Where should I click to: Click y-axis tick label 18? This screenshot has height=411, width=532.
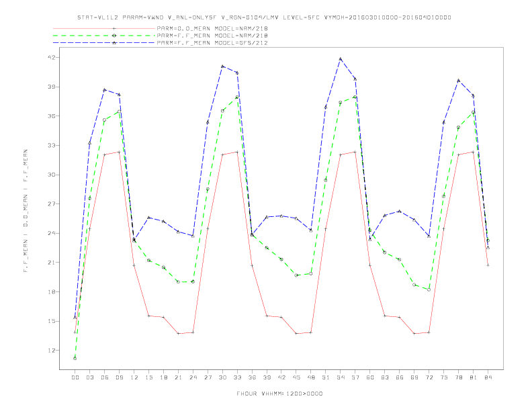tap(51, 292)
